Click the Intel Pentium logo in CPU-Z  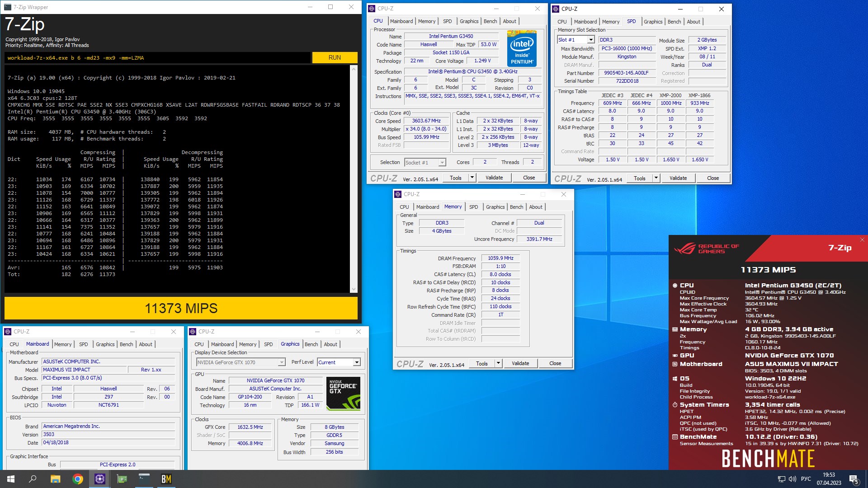point(522,49)
